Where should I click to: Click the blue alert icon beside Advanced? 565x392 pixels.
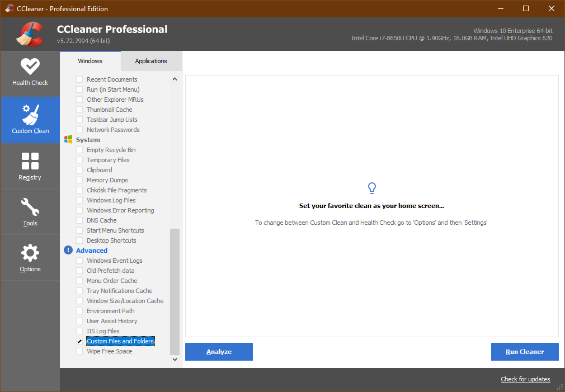pyautogui.click(x=68, y=250)
